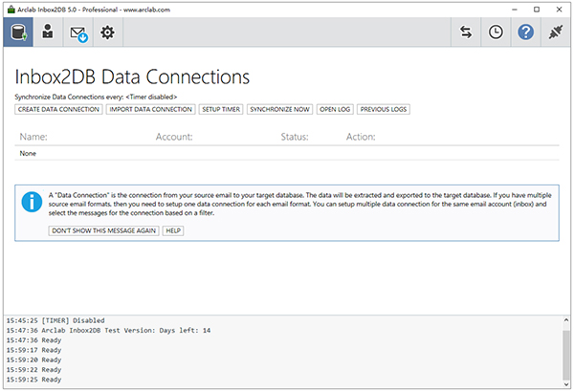Image resolution: width=574 pixels, height=392 pixels.
Task: Open program settings gear icon
Action: (107, 33)
